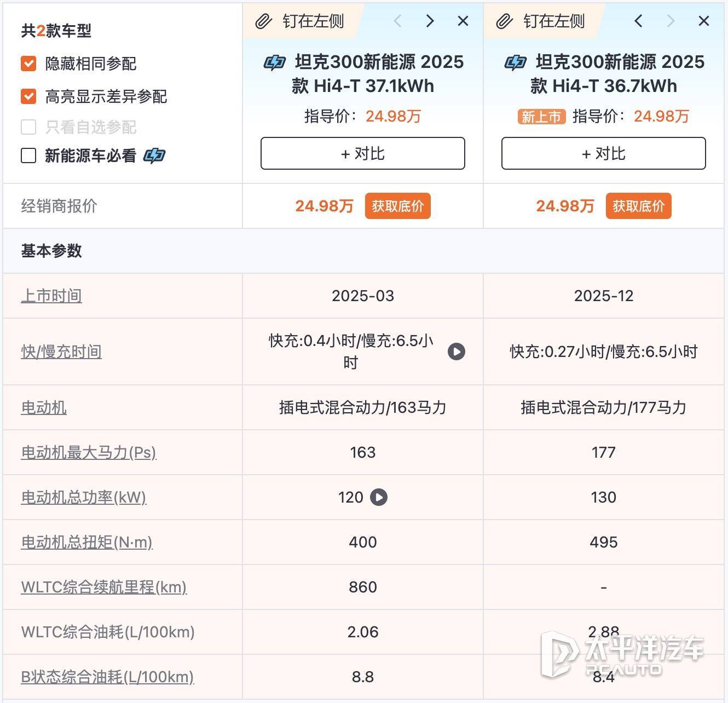Get lowest price for 37.1kWh model

pyautogui.click(x=397, y=206)
